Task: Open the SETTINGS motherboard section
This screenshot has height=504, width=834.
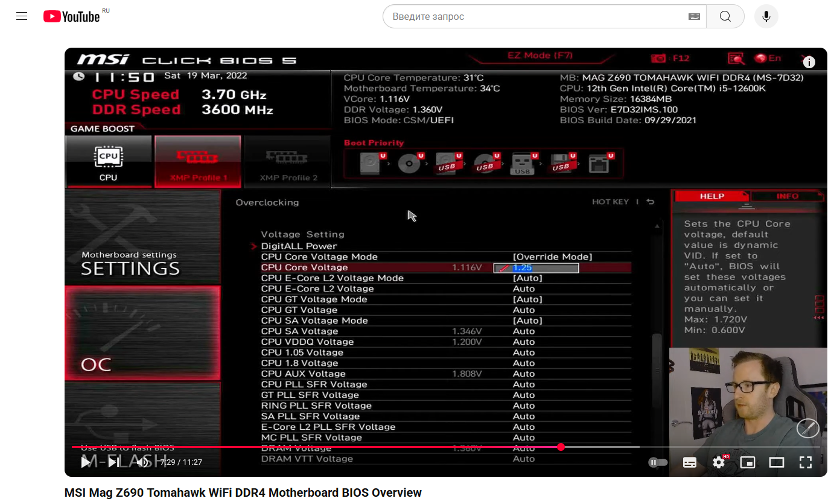Action: tap(142, 238)
